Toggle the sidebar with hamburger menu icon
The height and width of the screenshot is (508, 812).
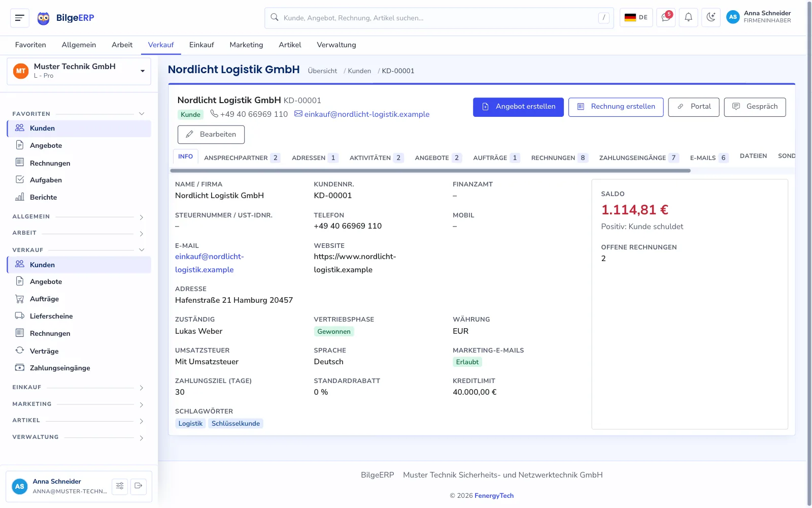click(19, 18)
